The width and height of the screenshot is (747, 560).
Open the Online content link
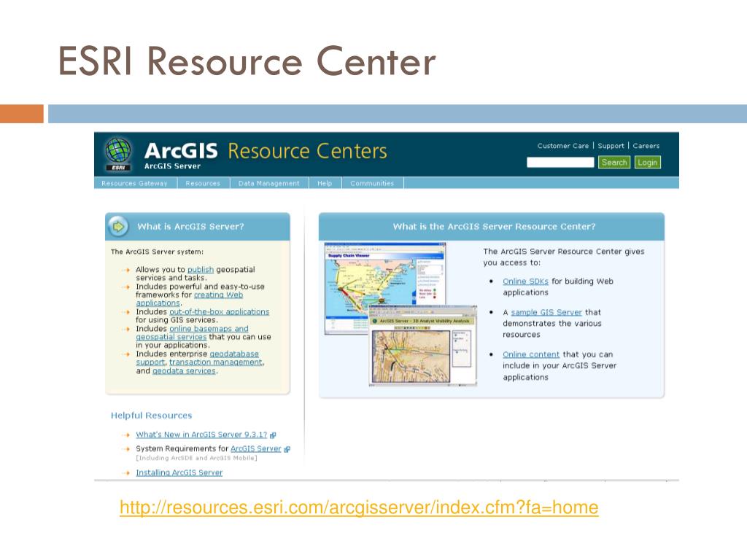point(531,354)
